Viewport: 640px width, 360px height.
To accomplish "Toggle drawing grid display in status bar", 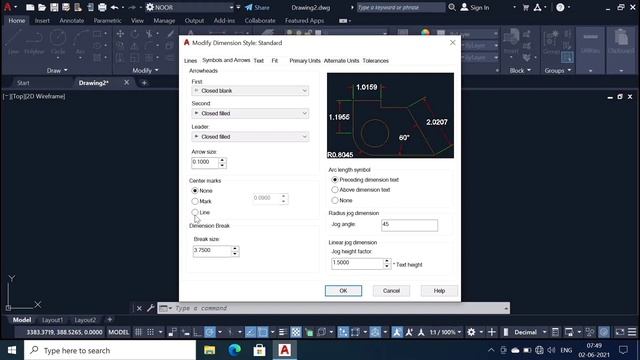I will click(x=138, y=332).
